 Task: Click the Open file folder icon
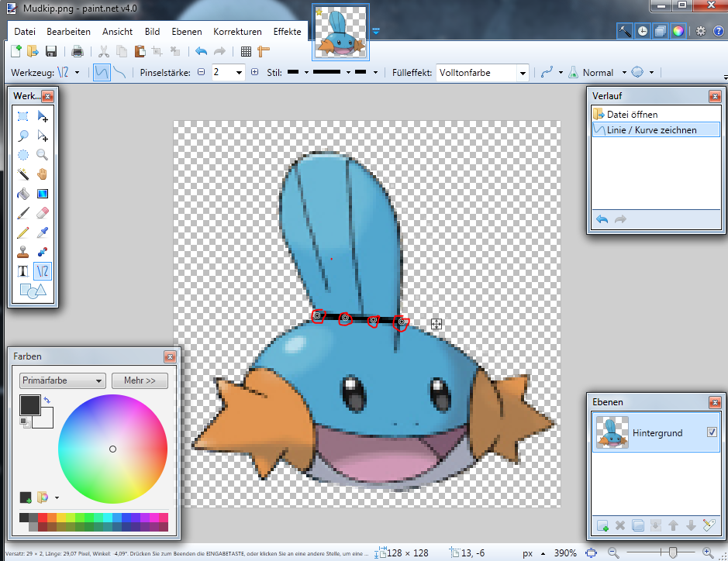(x=33, y=51)
